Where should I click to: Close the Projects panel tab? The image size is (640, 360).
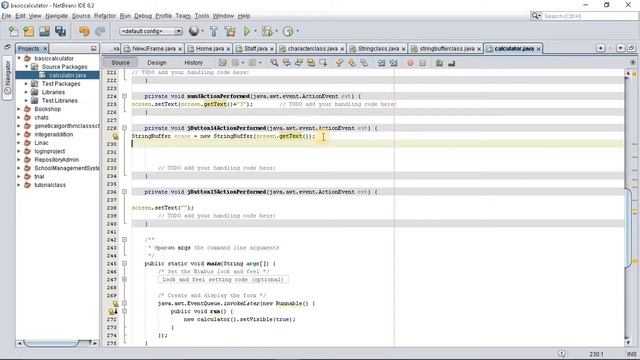(x=45, y=49)
